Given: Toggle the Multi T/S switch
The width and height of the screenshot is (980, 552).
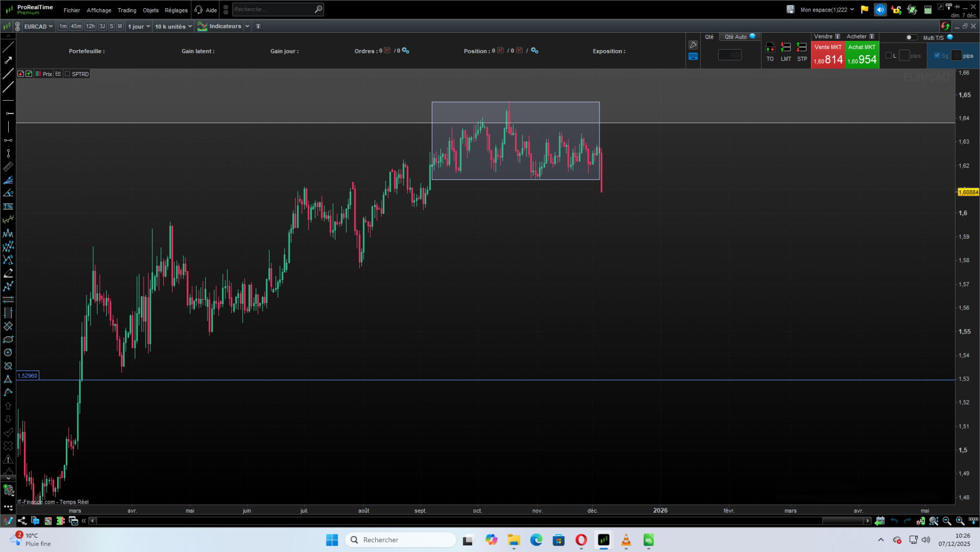Looking at the screenshot, I should [911, 38].
